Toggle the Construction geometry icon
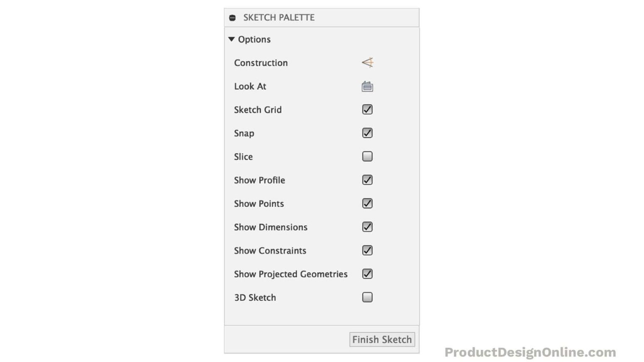 [367, 62]
